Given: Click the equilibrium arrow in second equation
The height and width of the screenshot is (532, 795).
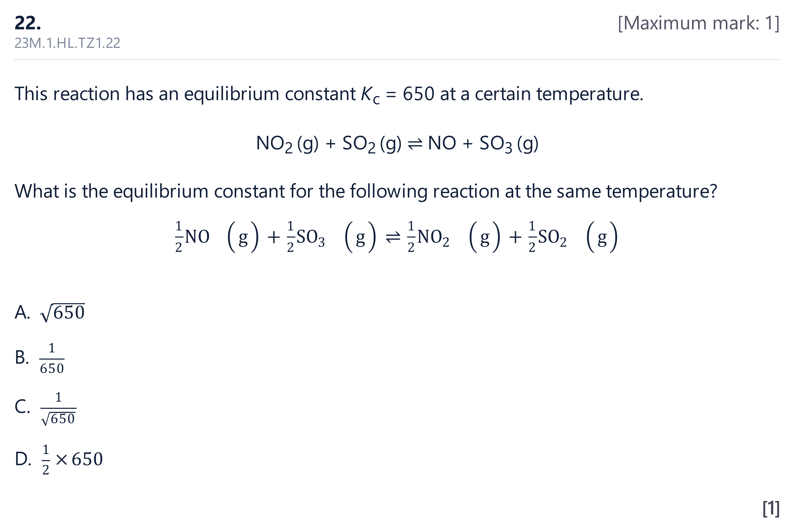Looking at the screenshot, I should point(393,238).
